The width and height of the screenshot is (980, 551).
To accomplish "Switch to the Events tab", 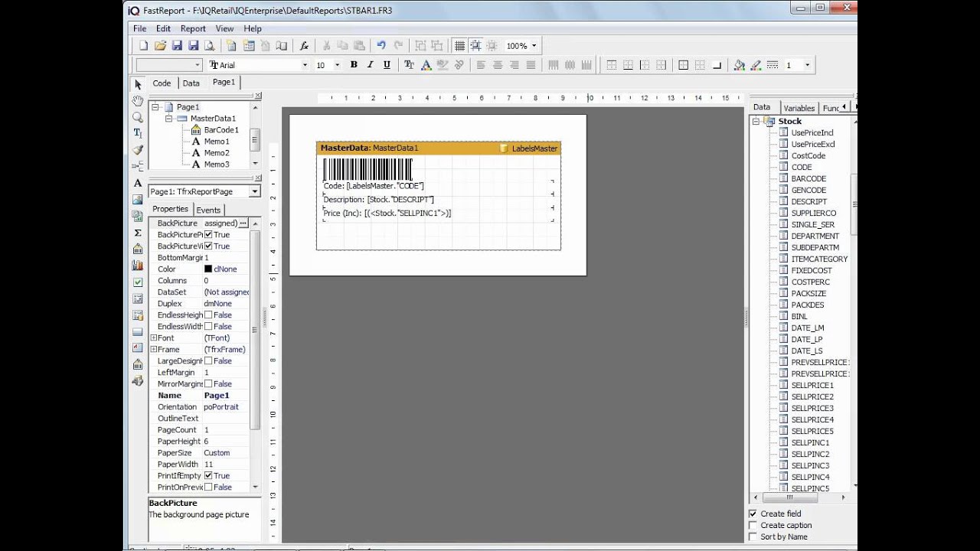I will 208,210.
